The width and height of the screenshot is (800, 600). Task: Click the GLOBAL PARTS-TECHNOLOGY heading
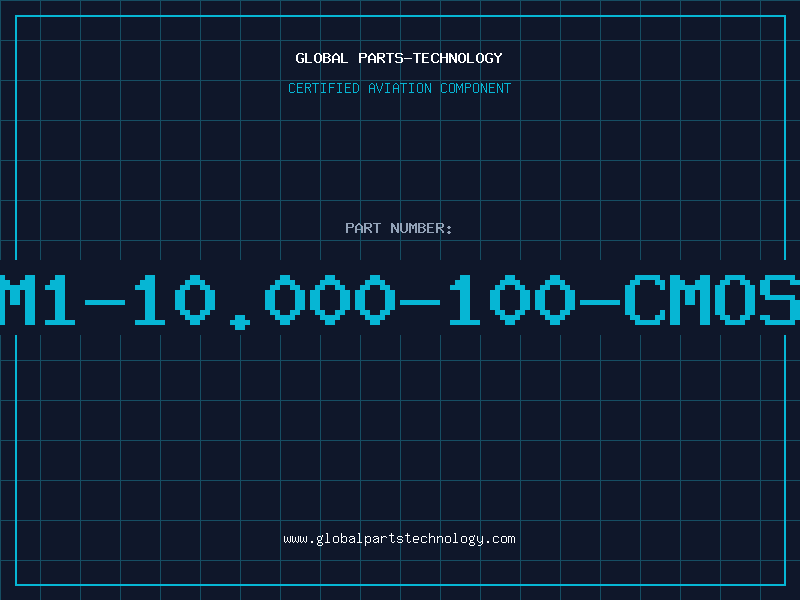pos(399,58)
